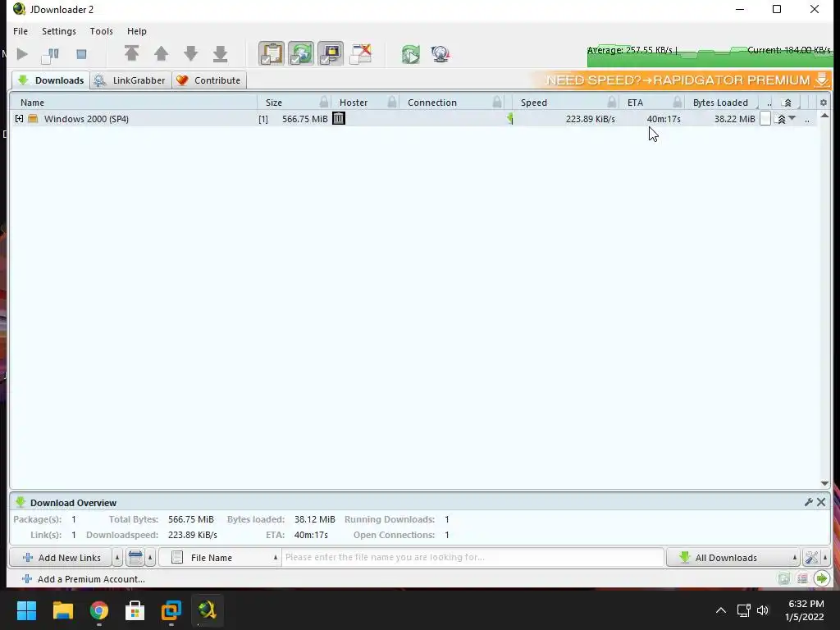Start all downloads with play icon

[x=22, y=54]
